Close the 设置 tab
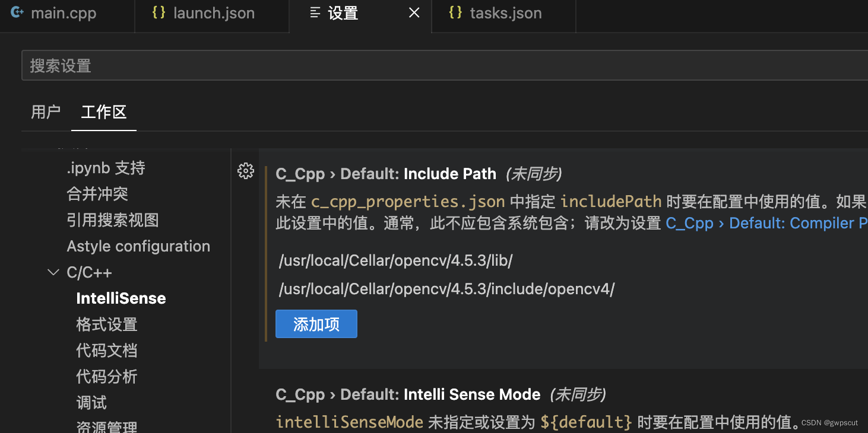868x433 pixels. click(414, 12)
